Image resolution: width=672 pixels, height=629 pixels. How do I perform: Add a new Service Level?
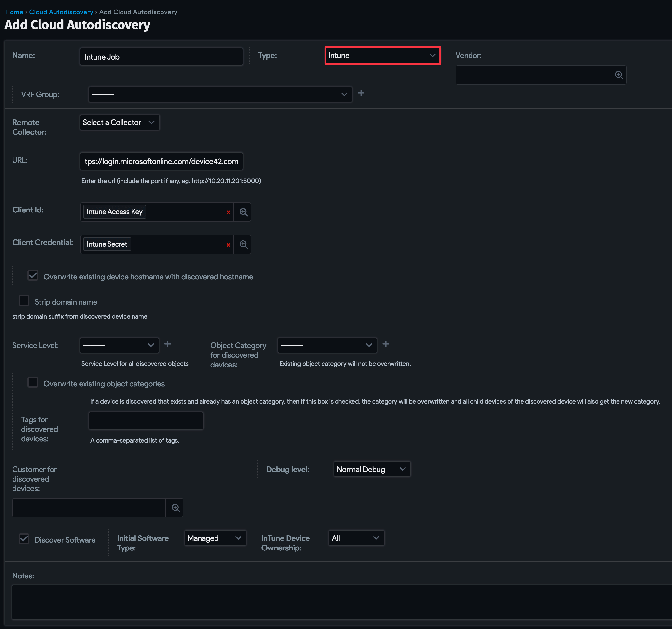tap(167, 344)
